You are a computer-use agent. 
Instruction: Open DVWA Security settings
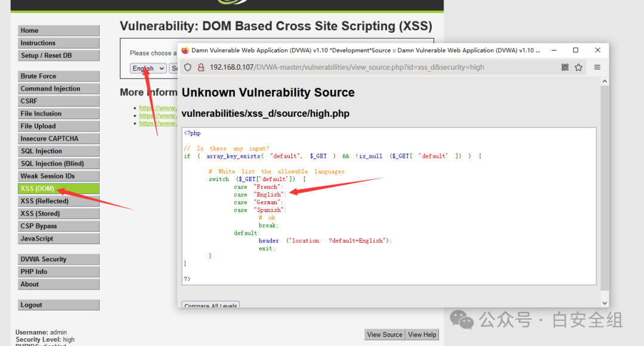tap(58, 260)
